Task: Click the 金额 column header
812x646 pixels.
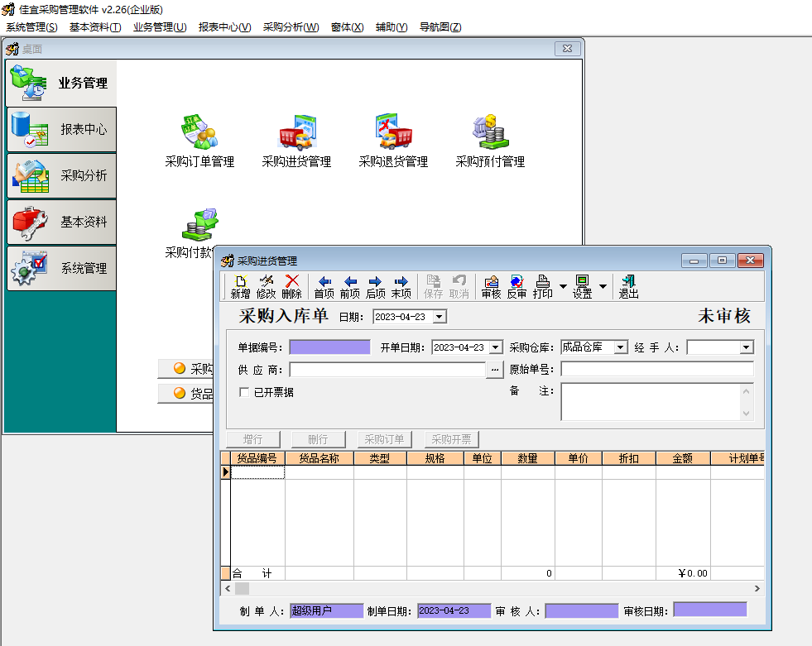Action: [x=683, y=458]
